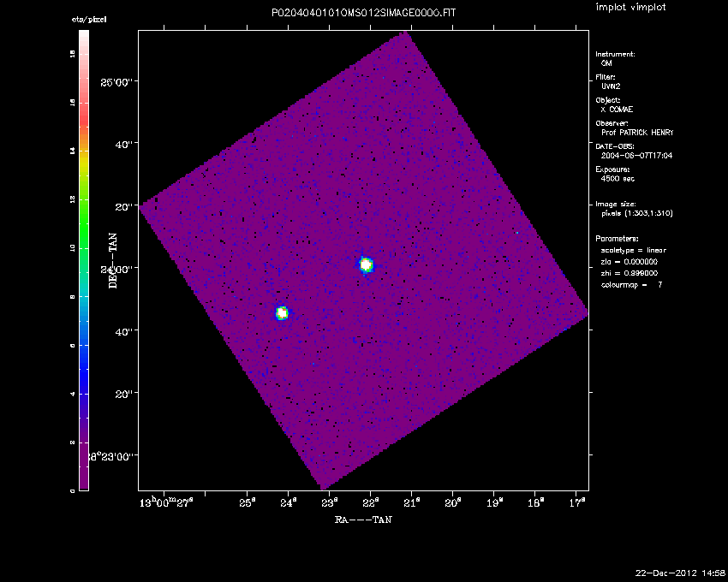Click the 'implot vimplot' label
Image resolution: width=728 pixels, height=582 pixels.
pyautogui.click(x=630, y=8)
